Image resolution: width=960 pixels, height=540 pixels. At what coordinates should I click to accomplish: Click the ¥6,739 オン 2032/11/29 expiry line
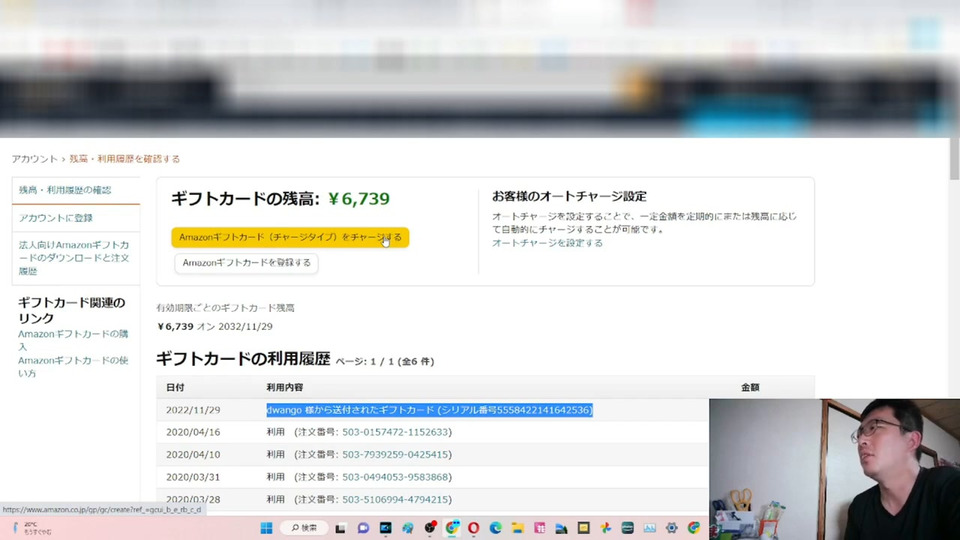[x=215, y=327]
